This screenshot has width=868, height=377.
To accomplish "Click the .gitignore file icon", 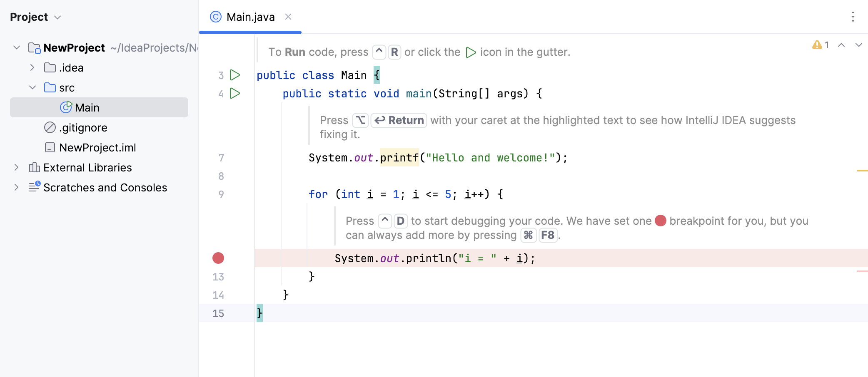I will click(49, 127).
